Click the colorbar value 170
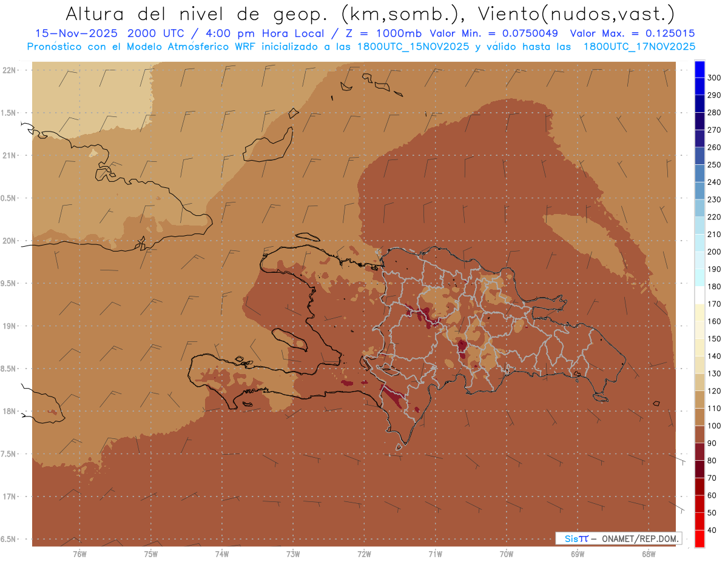Viewport: 728px width, 562px height. point(714,304)
